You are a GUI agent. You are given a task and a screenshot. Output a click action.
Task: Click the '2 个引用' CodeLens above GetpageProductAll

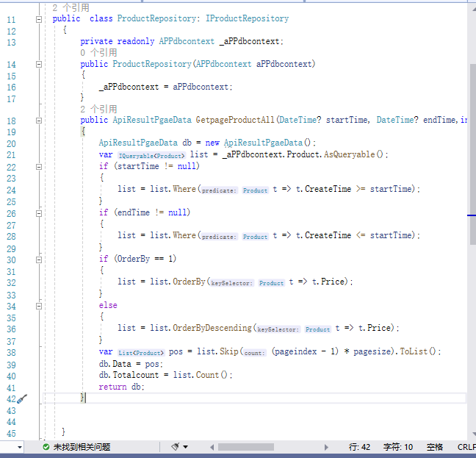98,109
